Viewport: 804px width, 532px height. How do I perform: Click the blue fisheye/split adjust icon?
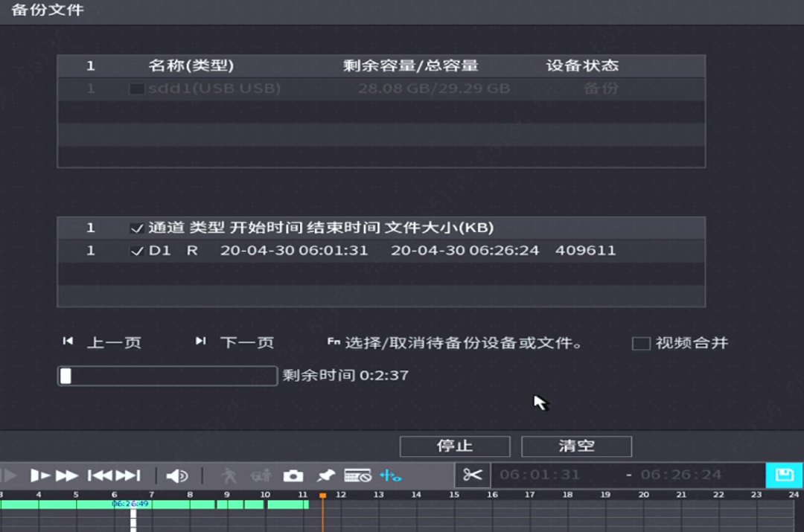point(390,476)
